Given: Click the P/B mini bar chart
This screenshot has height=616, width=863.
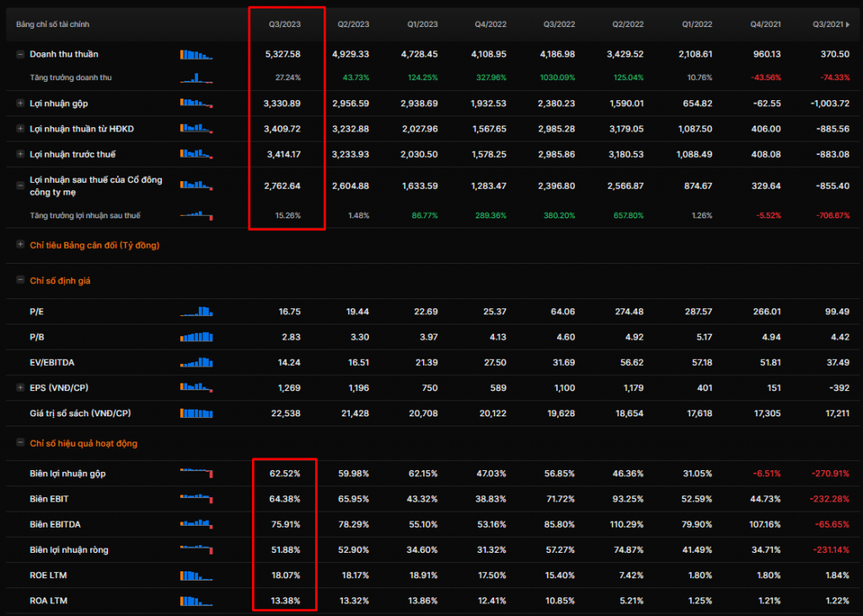Looking at the screenshot, I should (196, 337).
